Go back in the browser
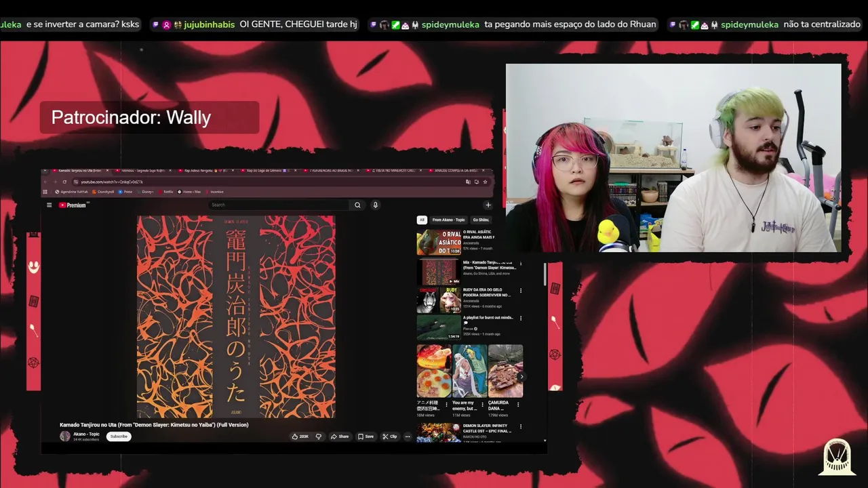The width and height of the screenshot is (868, 488). 45,182
